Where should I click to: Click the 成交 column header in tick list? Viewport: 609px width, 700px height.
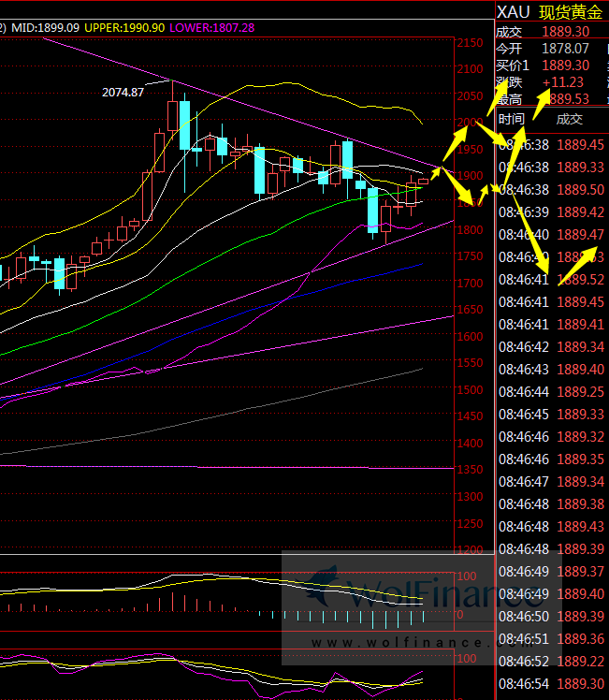[x=570, y=119]
